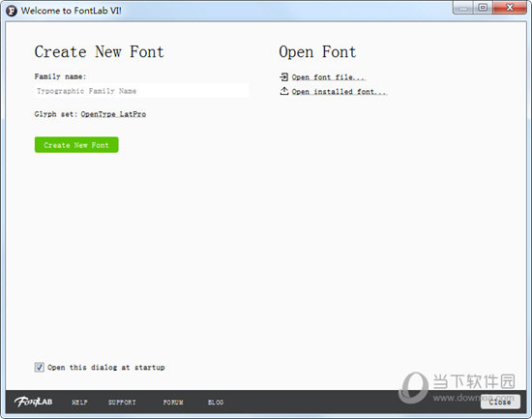Click the FontLab app icon in title bar
The image size is (532, 419).
pyautogui.click(x=12, y=11)
